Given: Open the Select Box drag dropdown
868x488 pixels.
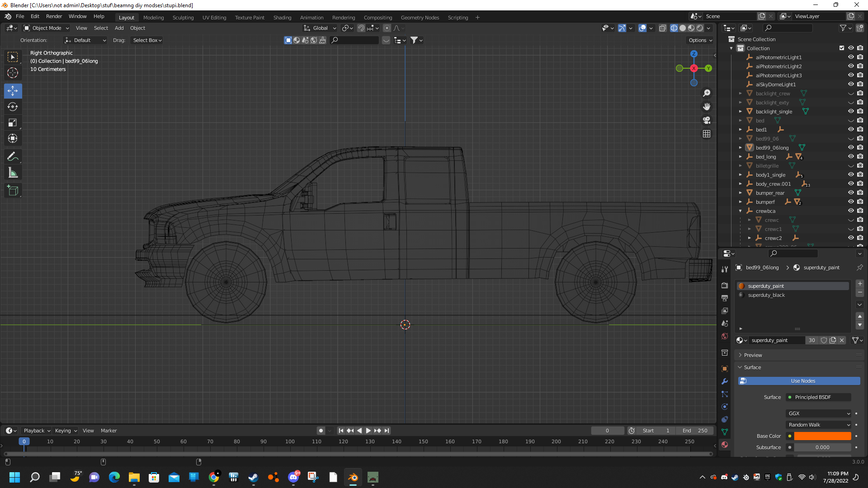Looking at the screenshot, I should tap(147, 40).
